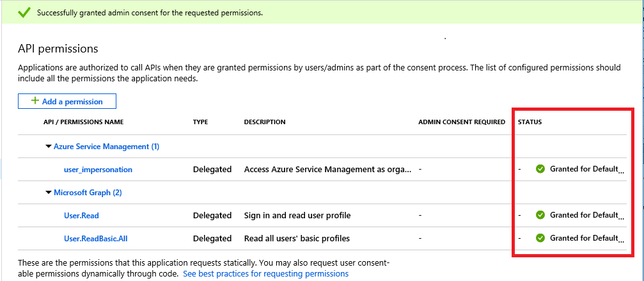Open See best practices for requesting permissions
644x281 pixels.
pos(265,273)
